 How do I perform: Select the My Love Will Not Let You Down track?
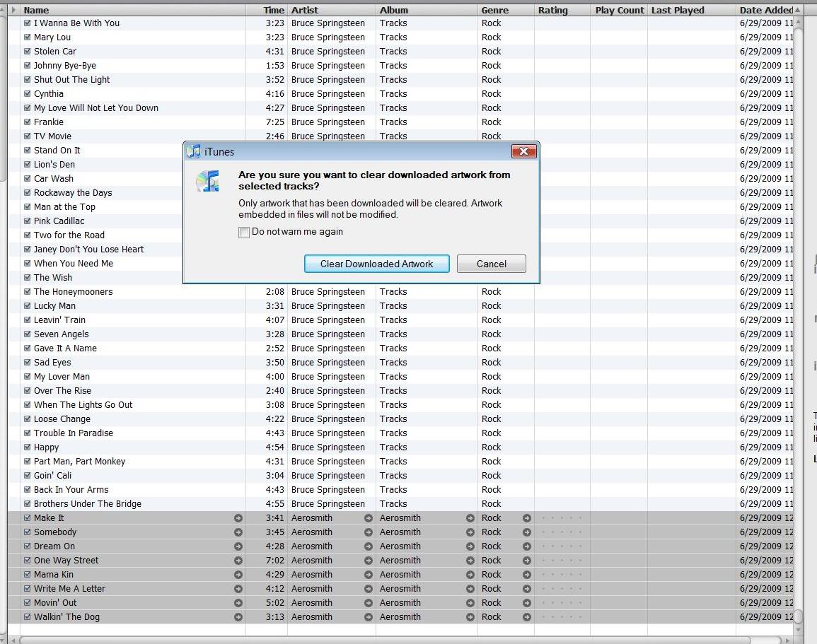[x=400, y=107]
